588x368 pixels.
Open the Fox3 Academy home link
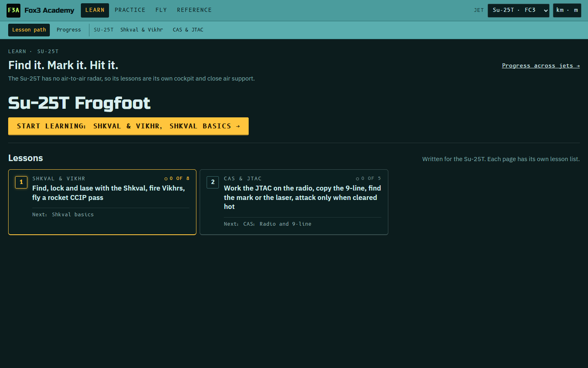[x=40, y=10]
